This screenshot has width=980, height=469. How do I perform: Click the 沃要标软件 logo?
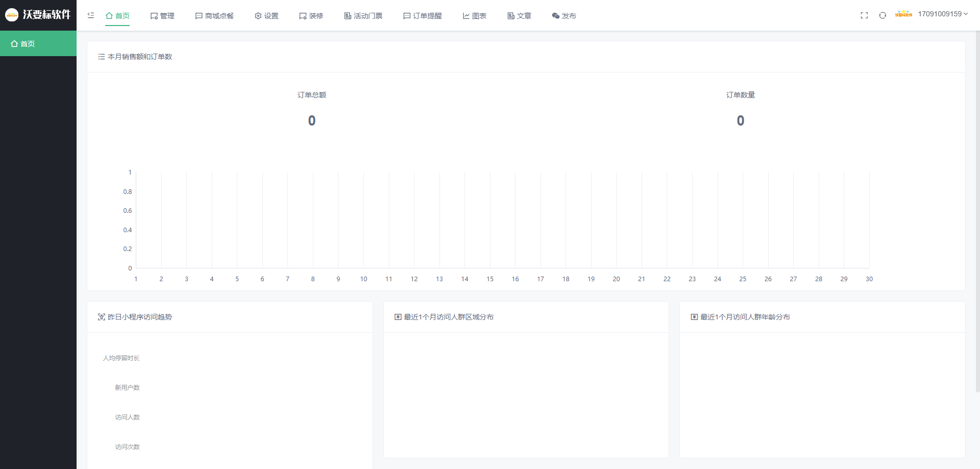click(x=38, y=15)
